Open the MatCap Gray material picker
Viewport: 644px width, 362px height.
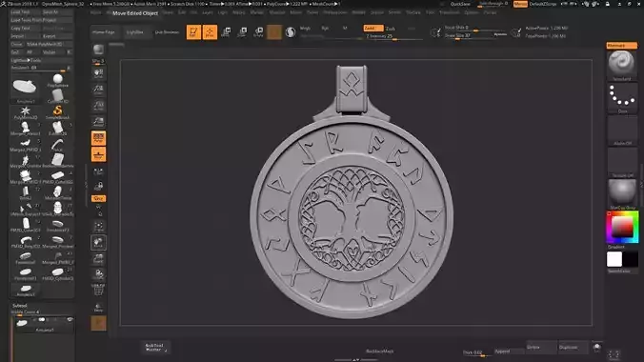click(x=622, y=194)
